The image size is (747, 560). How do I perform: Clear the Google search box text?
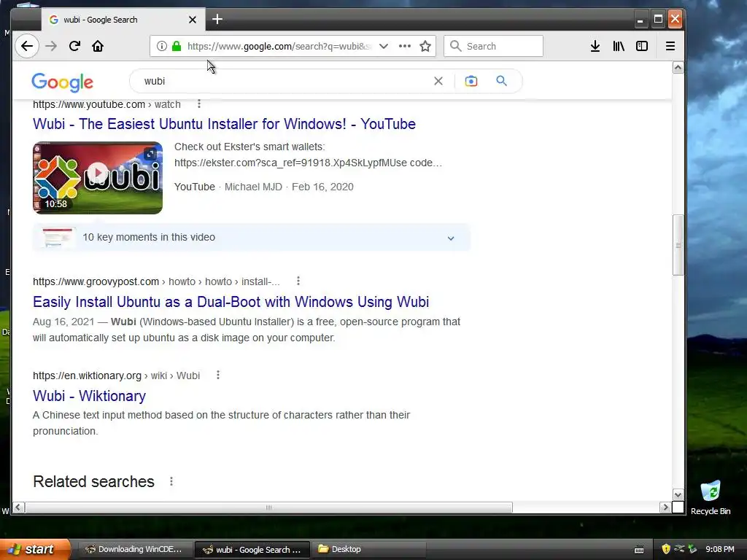[x=438, y=81]
